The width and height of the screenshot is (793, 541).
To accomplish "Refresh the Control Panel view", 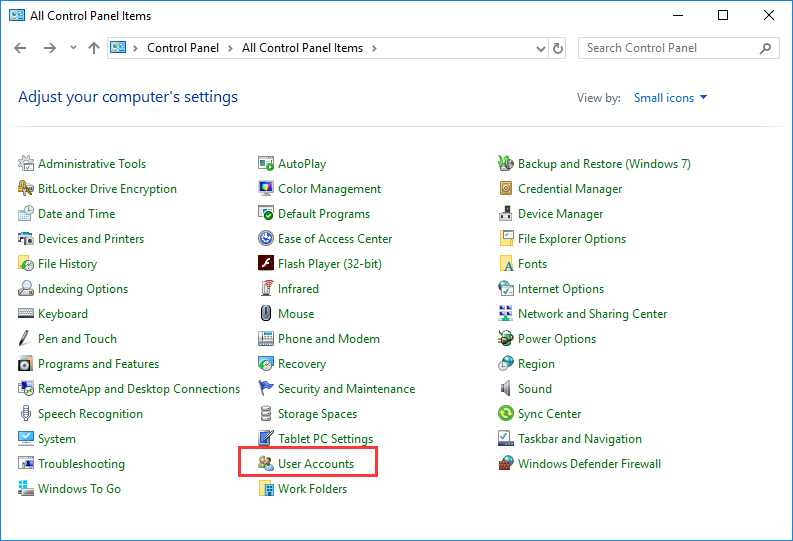I will click(x=557, y=48).
